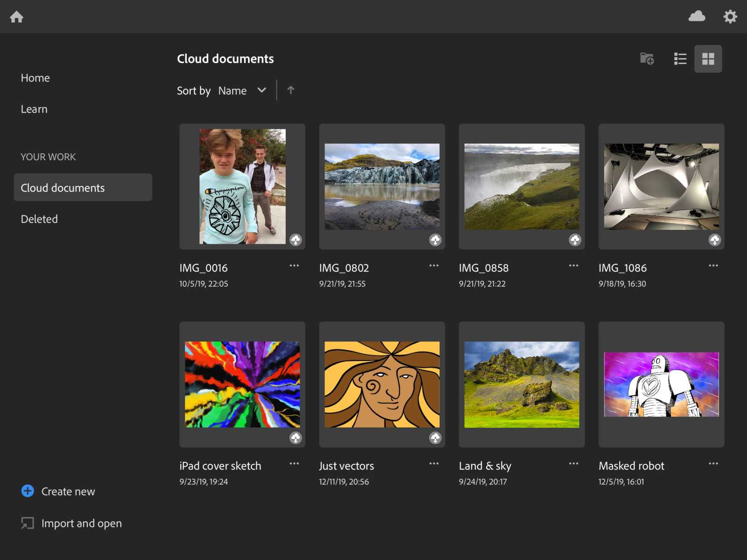Open more options for IMG_0858
Viewport: 747px width, 560px height.
click(x=573, y=266)
